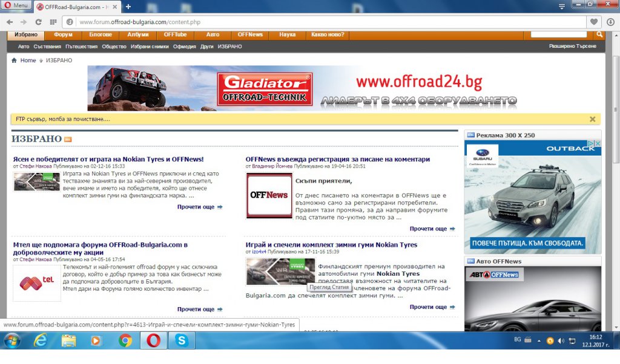Open the Избрани снимки submenu link

pos(150,47)
